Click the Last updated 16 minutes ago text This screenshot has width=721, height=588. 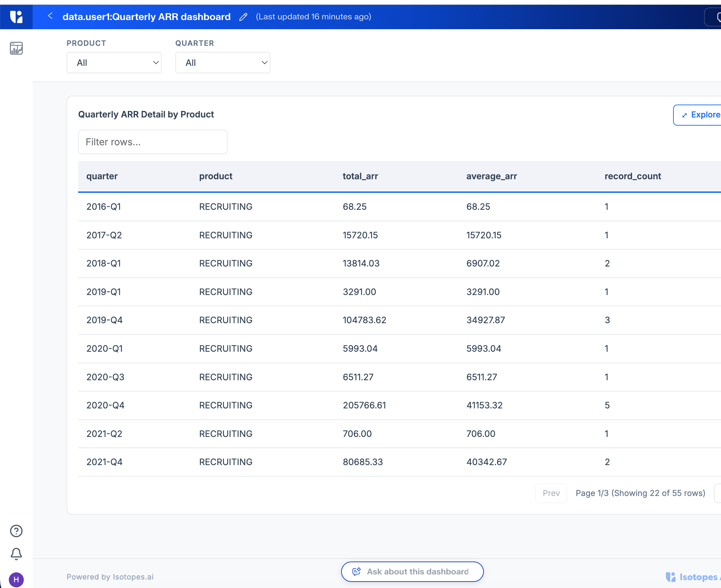pos(313,17)
